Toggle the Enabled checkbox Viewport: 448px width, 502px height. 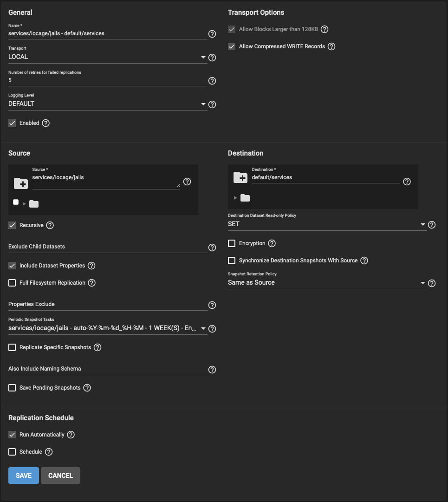coord(12,123)
